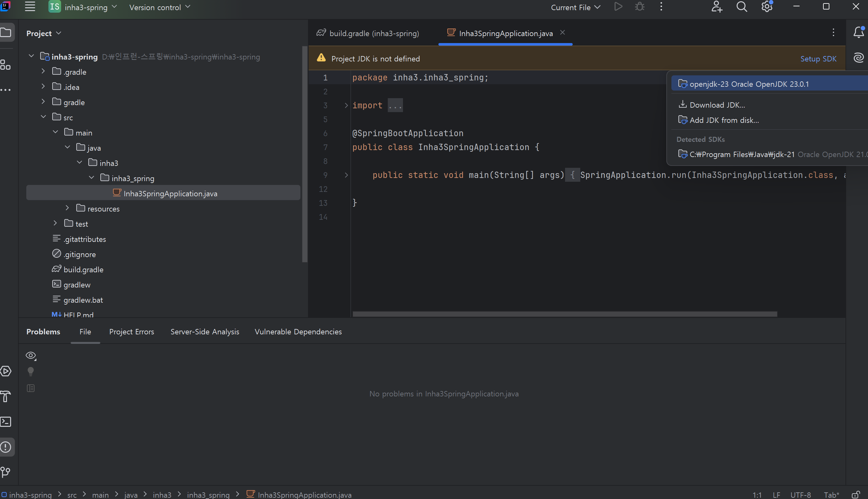
Task: Toggle view options eye icon
Action: click(31, 356)
